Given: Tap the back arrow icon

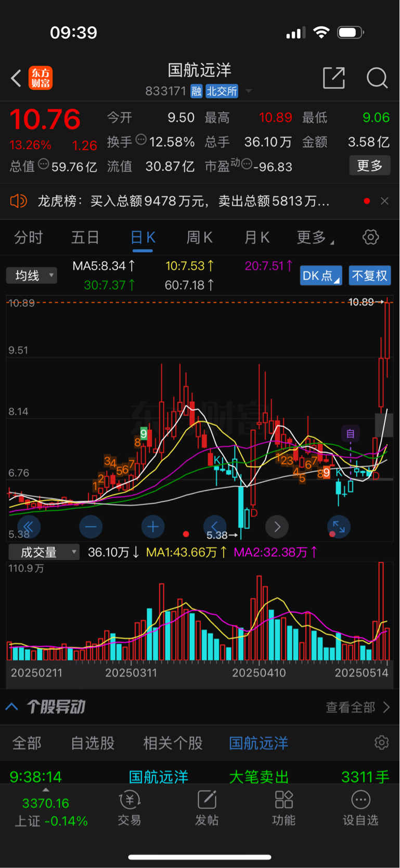Looking at the screenshot, I should (x=16, y=78).
